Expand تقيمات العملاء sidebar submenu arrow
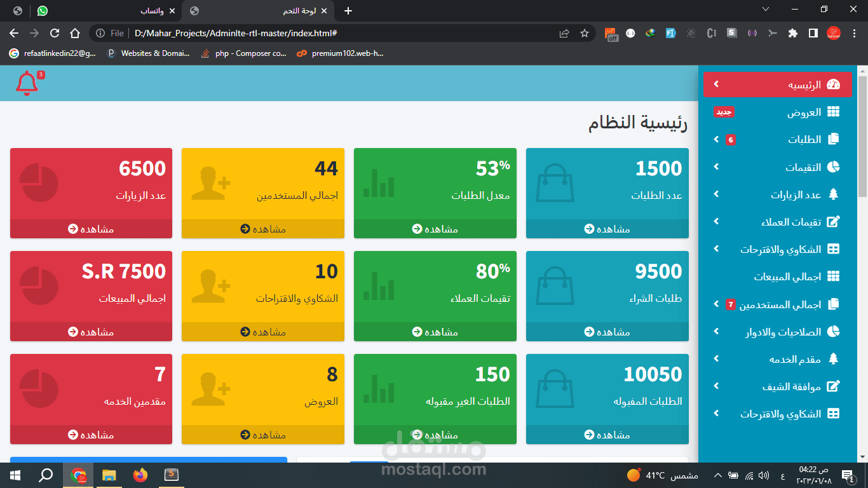Screen dimensions: 868x488 716,221
